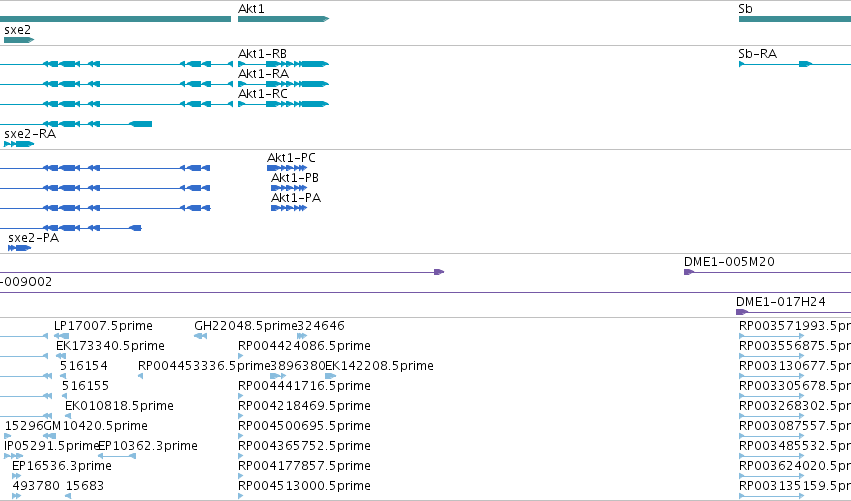Click the Sb-RA transcript label
Viewport: 851px width, 501px height.
tap(757, 54)
